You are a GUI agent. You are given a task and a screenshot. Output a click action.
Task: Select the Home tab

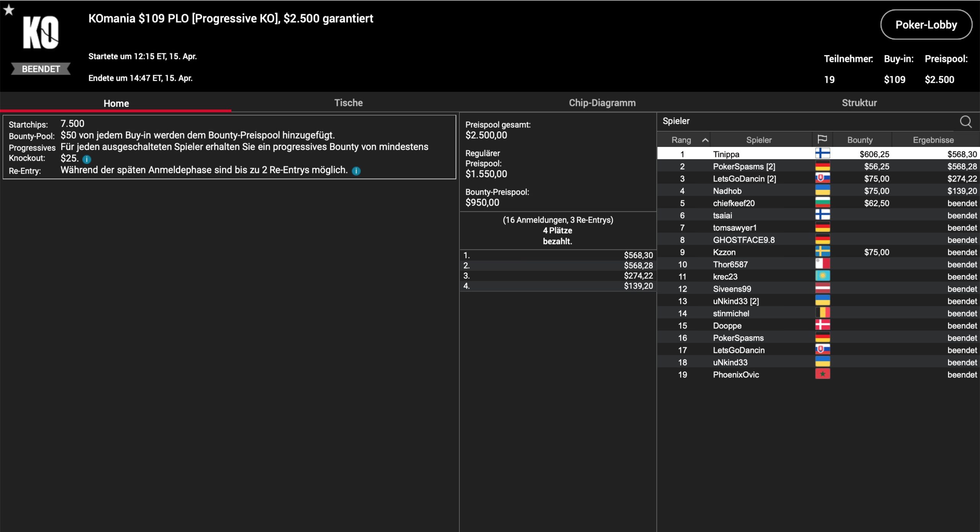coord(116,103)
